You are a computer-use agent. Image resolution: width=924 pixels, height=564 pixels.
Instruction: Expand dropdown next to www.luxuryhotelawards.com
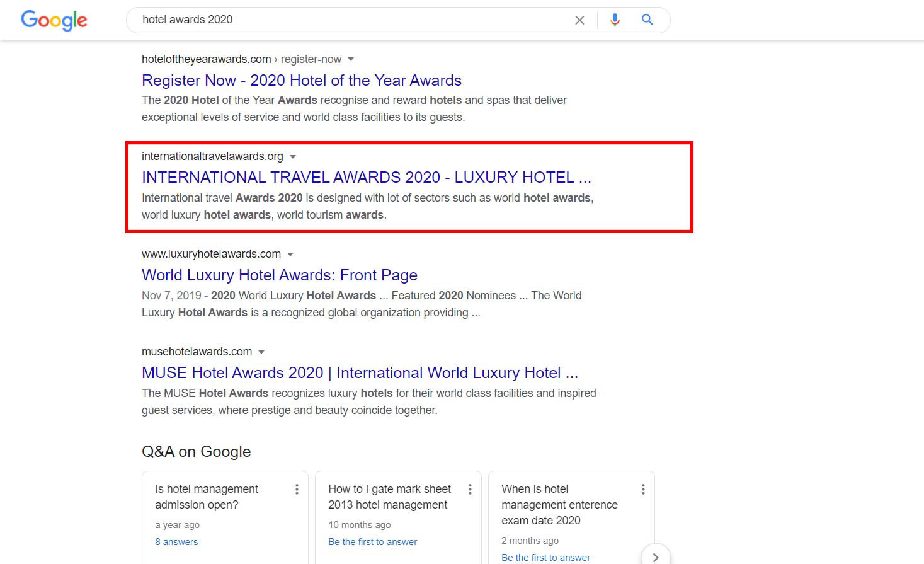(290, 255)
